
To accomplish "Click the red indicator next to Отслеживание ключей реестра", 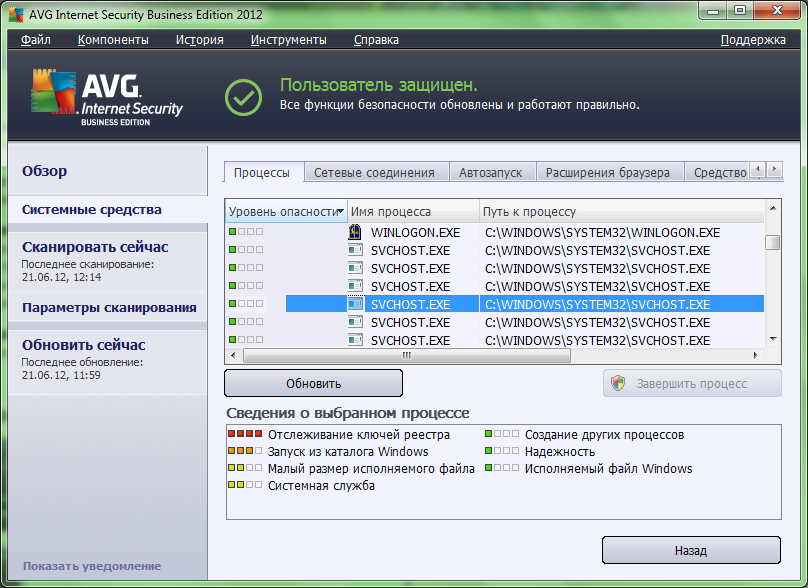I will coord(245,434).
